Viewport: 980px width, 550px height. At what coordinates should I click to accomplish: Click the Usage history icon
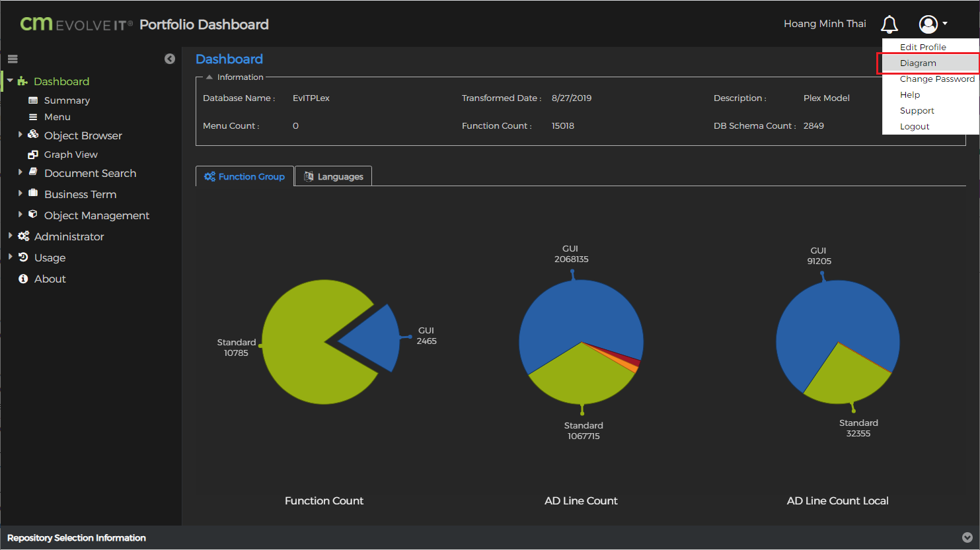pos(23,258)
